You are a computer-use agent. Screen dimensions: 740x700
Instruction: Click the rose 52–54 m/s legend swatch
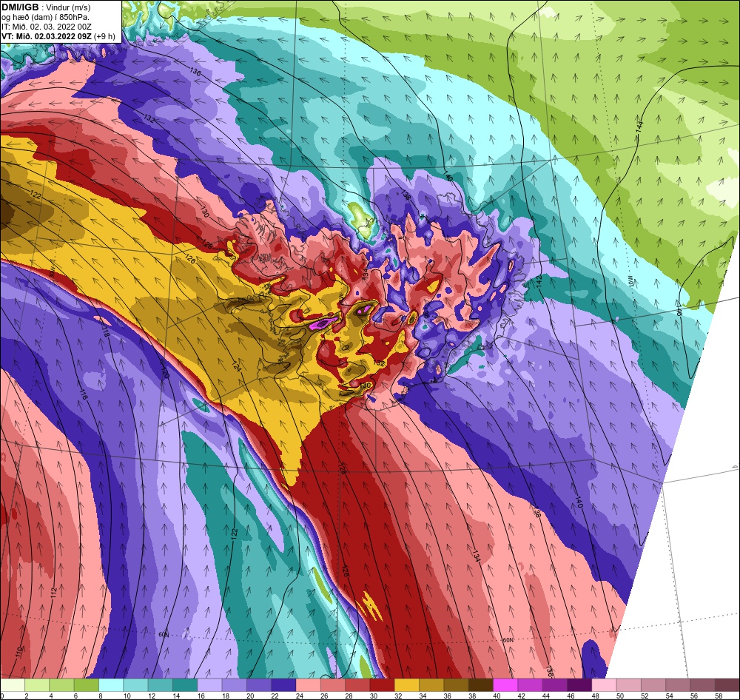pyautogui.click(x=653, y=685)
